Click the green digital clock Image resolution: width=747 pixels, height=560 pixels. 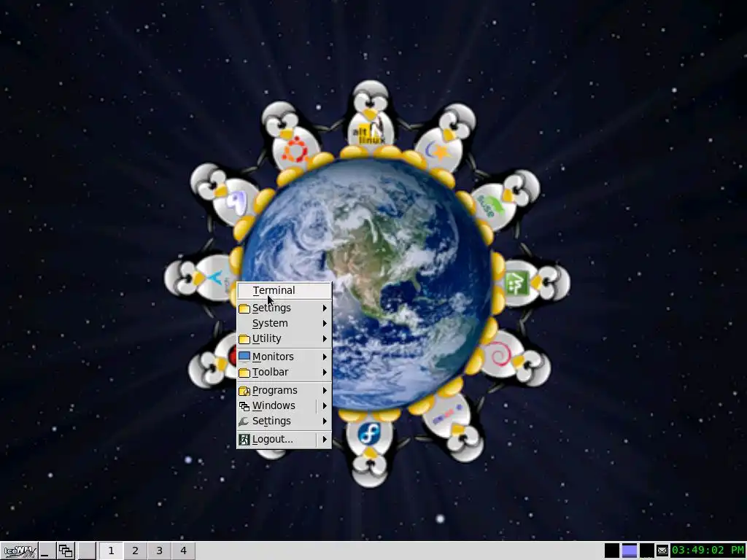pyautogui.click(x=708, y=551)
